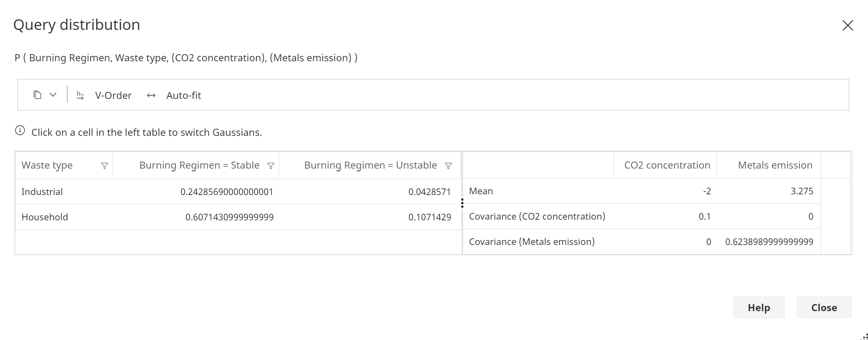This screenshot has height=340, width=868.
Task: Select Household Unstable cell 0.1071429
Action: tap(429, 217)
